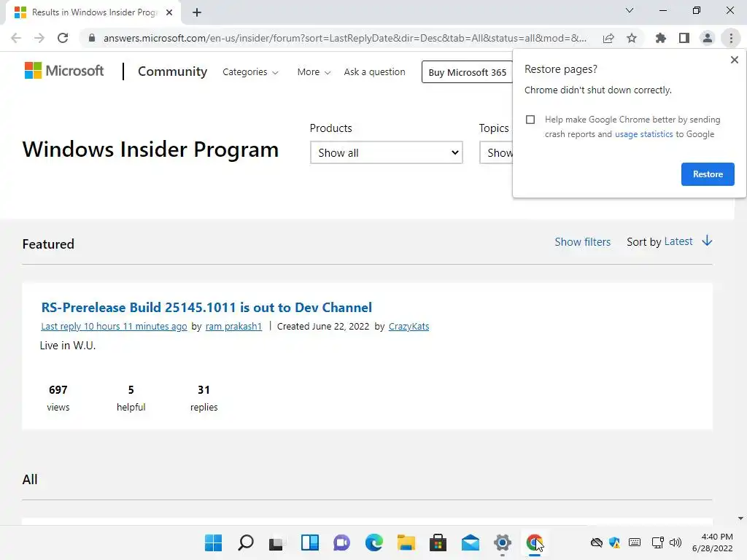Show filters for the forum list
747x560 pixels.
582,242
